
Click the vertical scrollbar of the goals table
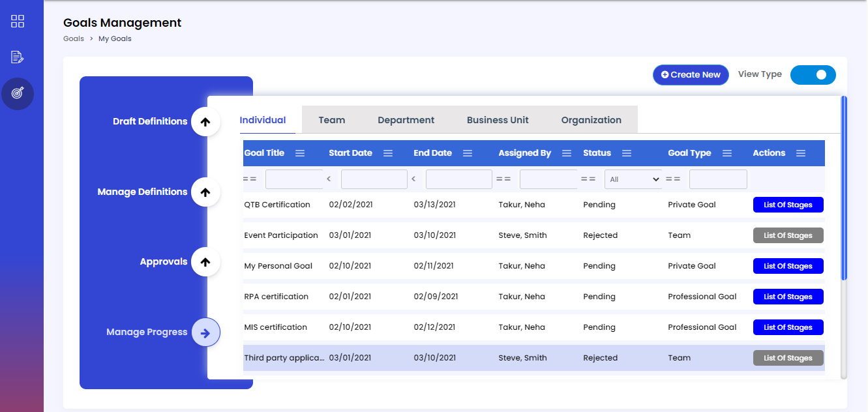click(x=844, y=189)
